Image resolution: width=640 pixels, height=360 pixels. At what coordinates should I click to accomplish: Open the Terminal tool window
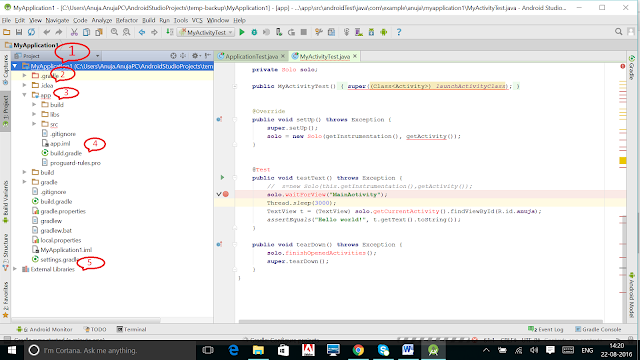[131, 329]
